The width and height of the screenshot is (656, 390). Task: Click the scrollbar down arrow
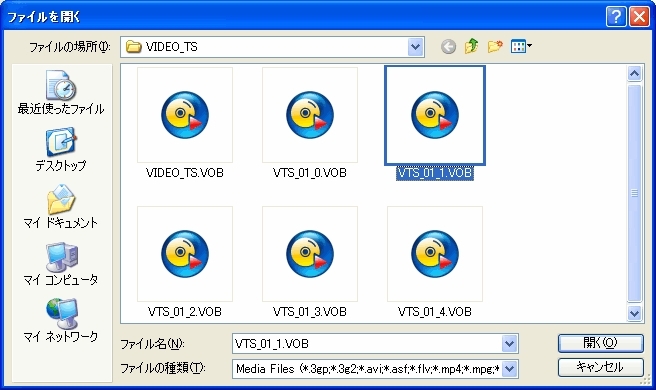click(x=635, y=313)
